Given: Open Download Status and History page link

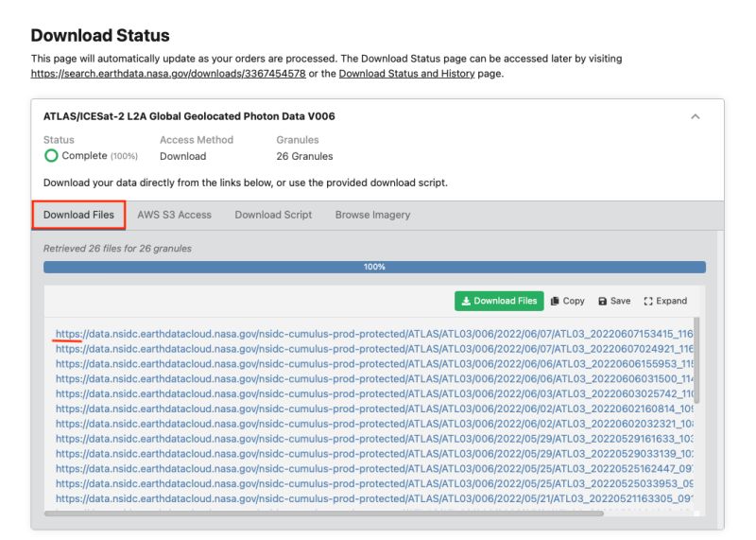Looking at the screenshot, I should pos(406,74).
